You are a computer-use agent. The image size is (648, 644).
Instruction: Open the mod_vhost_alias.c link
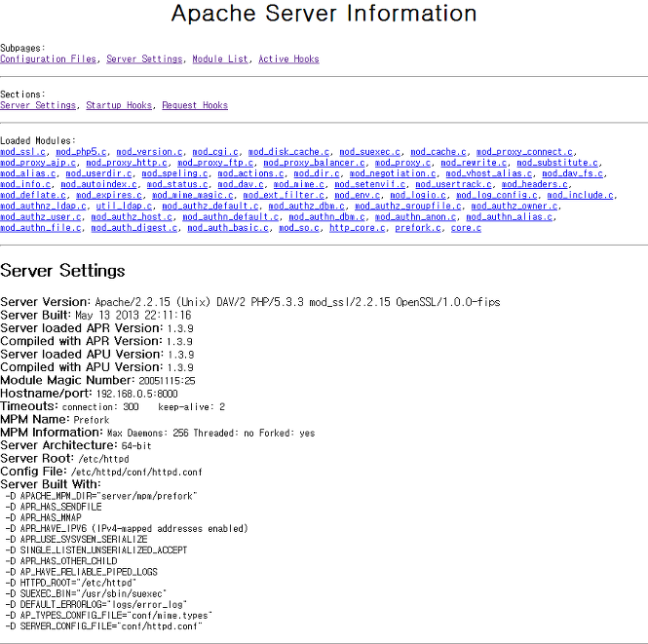489,173
